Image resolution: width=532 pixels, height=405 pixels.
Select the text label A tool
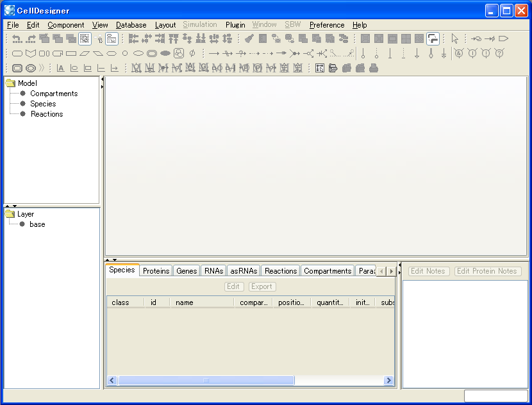coord(60,69)
